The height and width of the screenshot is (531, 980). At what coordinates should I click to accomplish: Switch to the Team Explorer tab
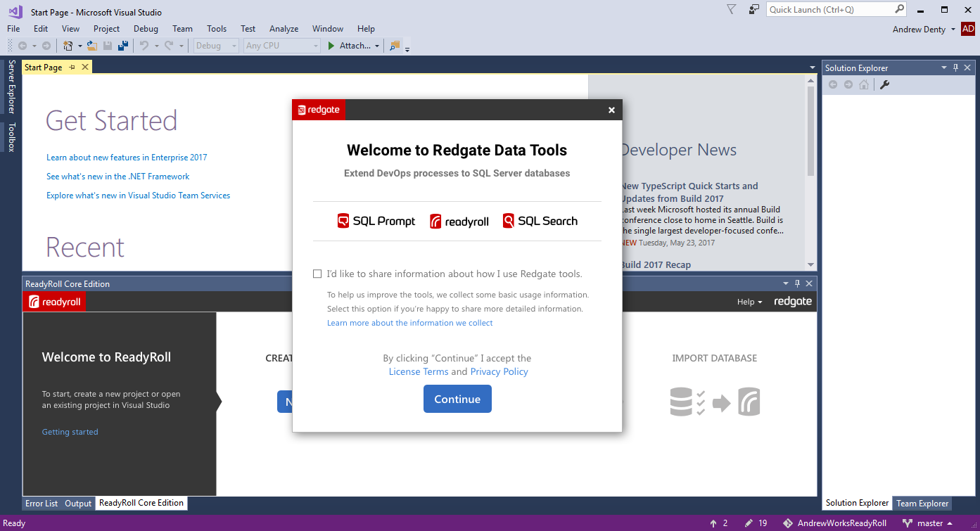922,503
